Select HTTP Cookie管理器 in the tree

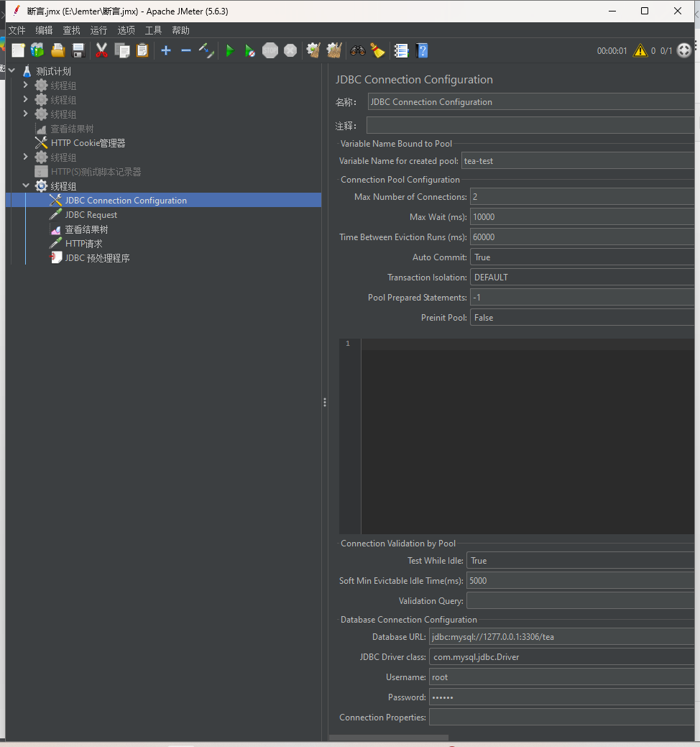(88, 143)
